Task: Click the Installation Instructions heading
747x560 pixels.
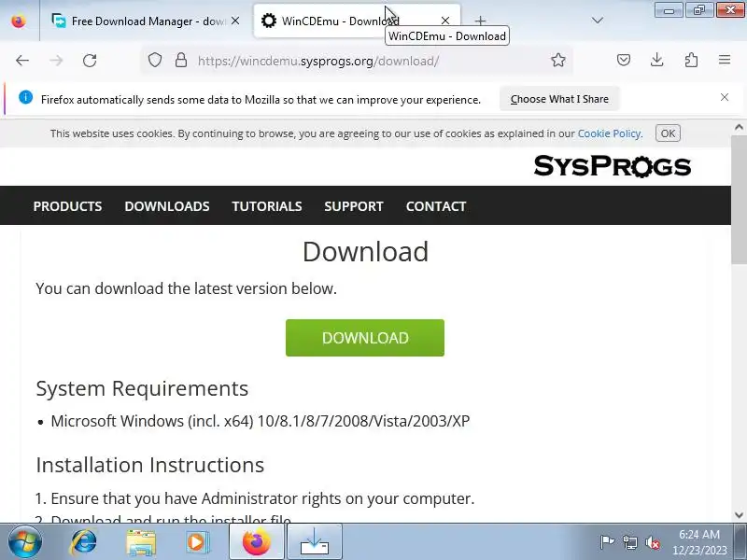Action: point(150,465)
